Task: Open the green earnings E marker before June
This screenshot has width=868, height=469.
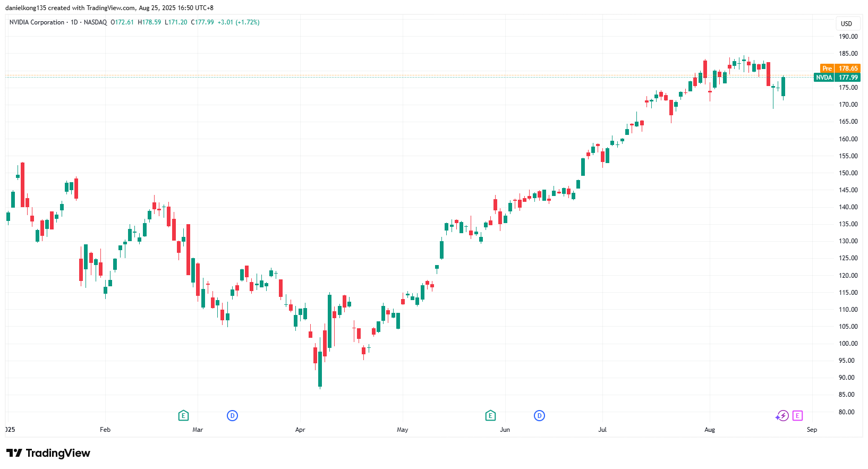Action: 490,415
